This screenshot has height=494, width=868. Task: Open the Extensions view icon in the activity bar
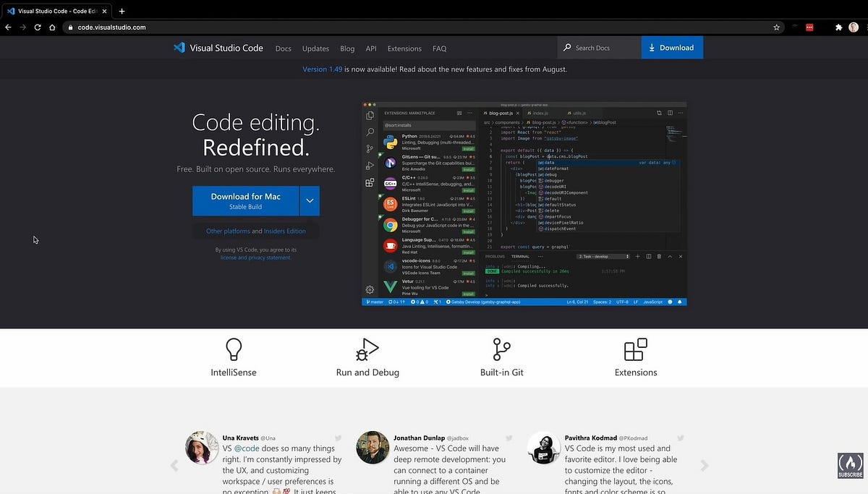click(370, 183)
